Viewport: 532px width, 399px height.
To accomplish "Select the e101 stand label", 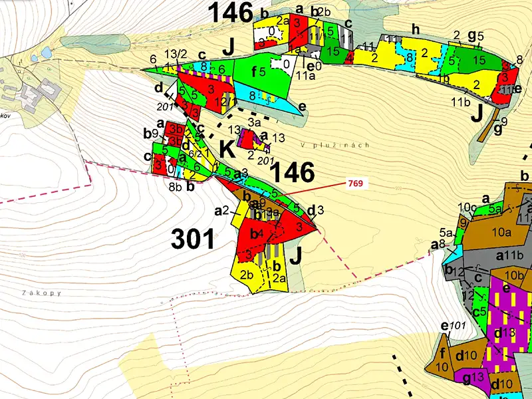I will pyautogui.click(x=454, y=326).
